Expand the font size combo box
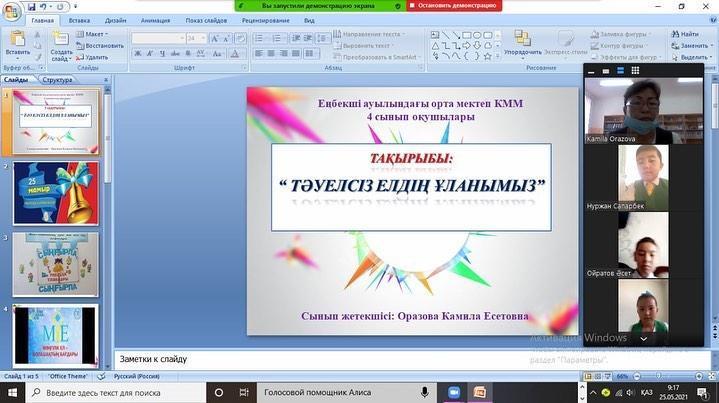Screen dimensions: 719x403 [204, 38]
